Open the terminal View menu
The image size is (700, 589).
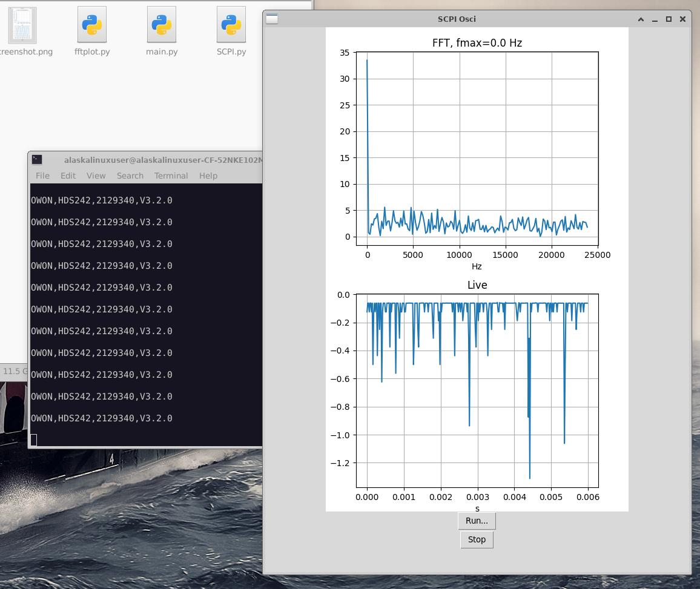pyautogui.click(x=96, y=176)
